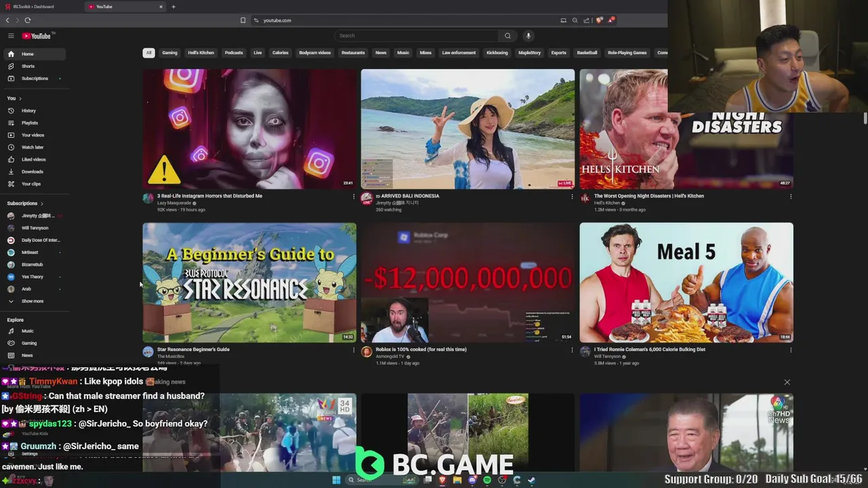Open the BizarreBub subscription

point(35,264)
